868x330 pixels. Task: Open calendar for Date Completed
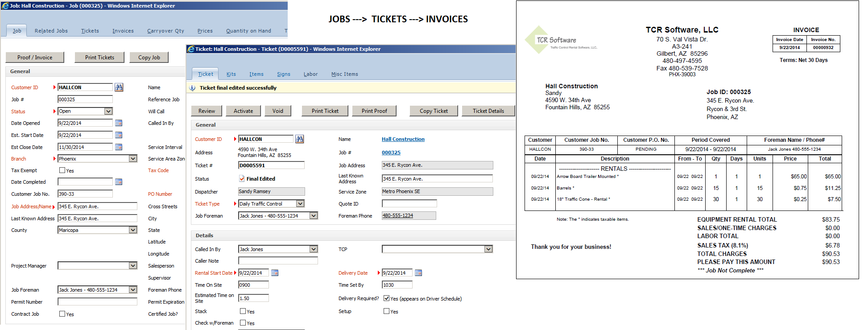tap(119, 181)
